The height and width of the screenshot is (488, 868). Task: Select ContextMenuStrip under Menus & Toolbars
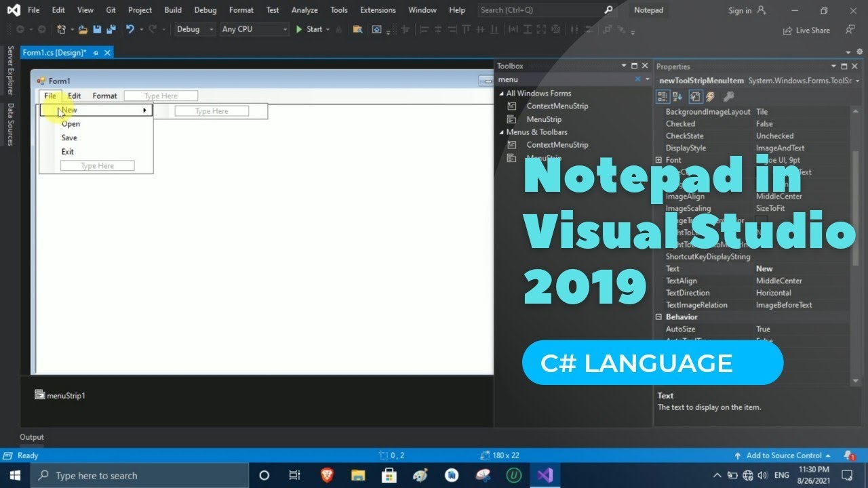[x=557, y=144]
